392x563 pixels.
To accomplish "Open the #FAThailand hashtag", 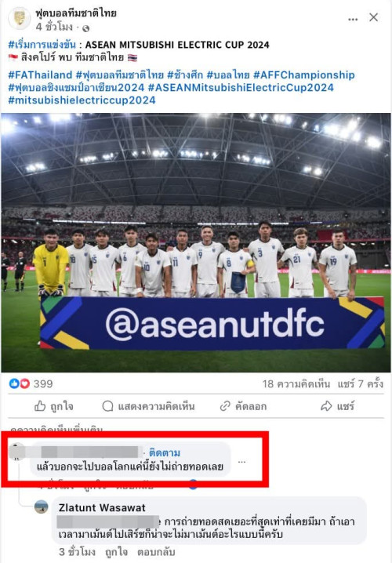I will coord(40,74).
